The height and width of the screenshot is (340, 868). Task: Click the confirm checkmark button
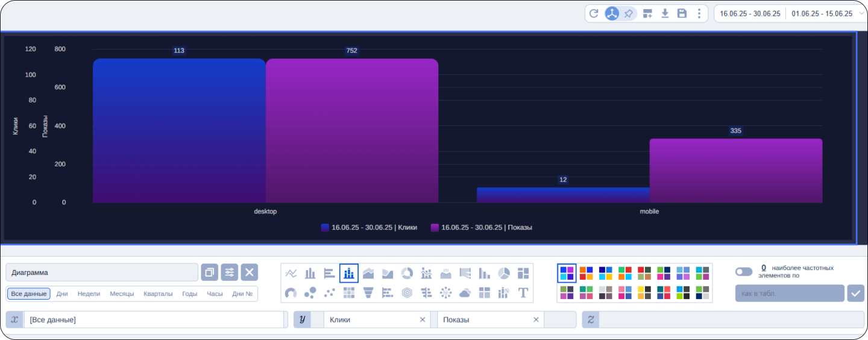tap(855, 294)
